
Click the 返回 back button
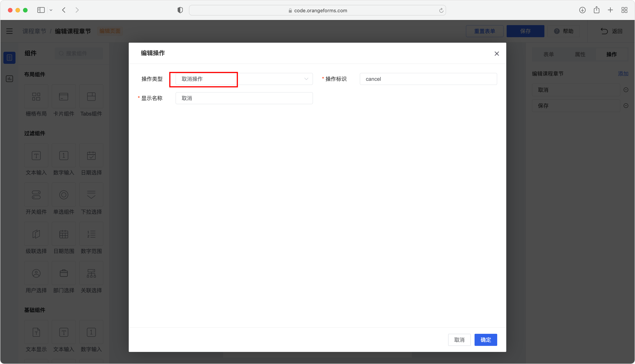[x=612, y=31]
